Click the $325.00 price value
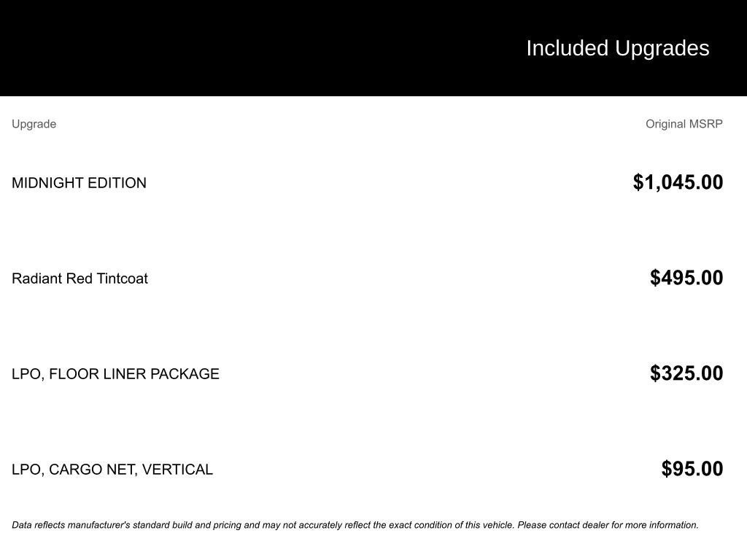 coord(686,373)
